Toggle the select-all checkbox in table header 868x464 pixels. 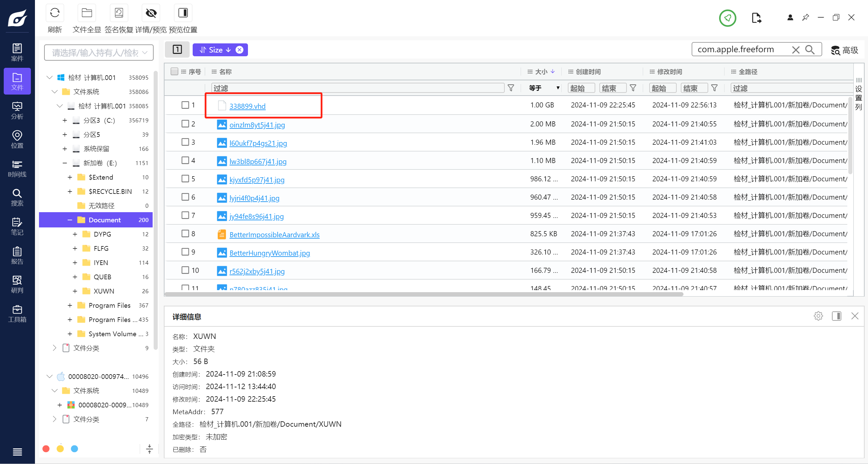174,72
